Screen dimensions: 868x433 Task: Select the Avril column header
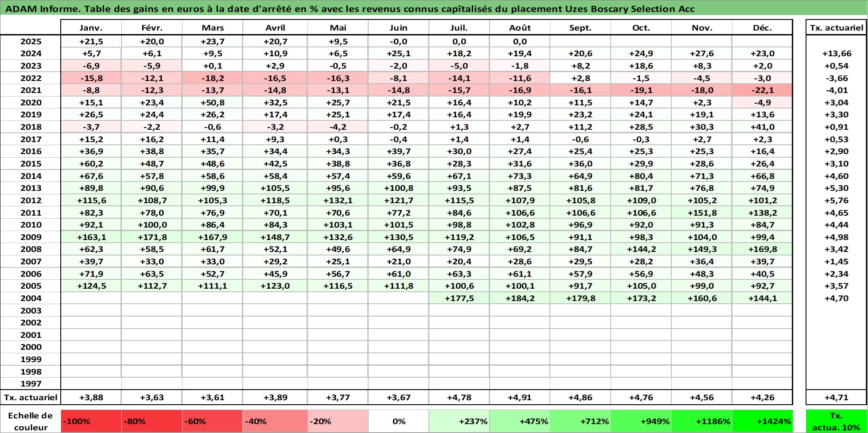click(x=275, y=27)
